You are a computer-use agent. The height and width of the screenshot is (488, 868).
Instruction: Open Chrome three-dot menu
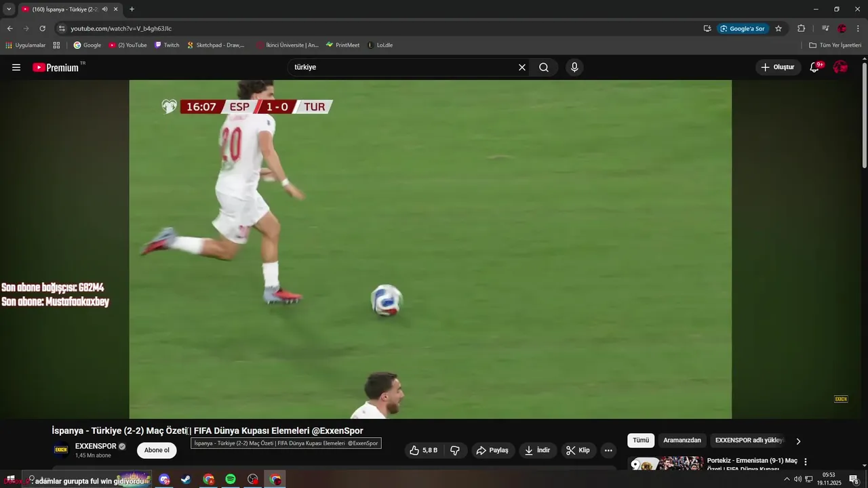(859, 28)
